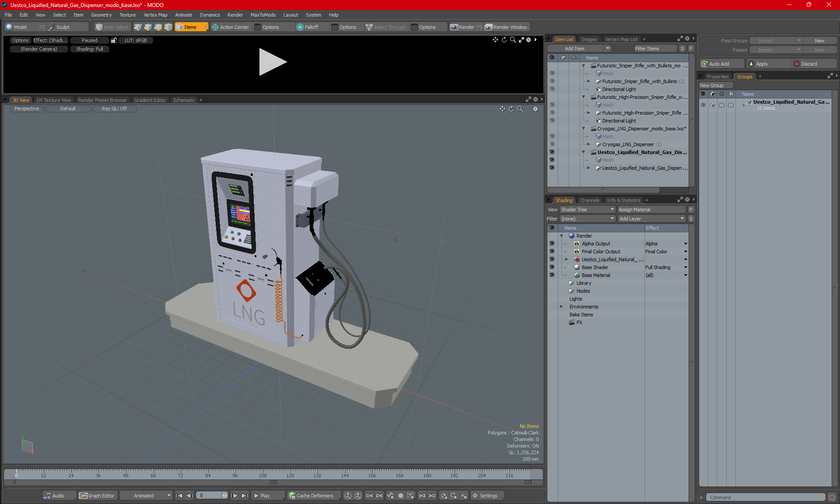This screenshot has height=504, width=840.
Task: Open Render Window from toolbar
Action: point(507,27)
